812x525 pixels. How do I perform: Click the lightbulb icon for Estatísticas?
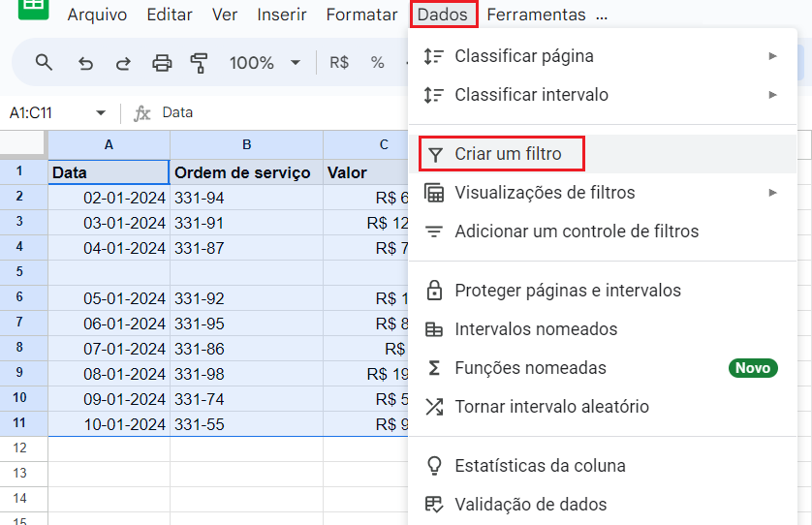pos(434,466)
